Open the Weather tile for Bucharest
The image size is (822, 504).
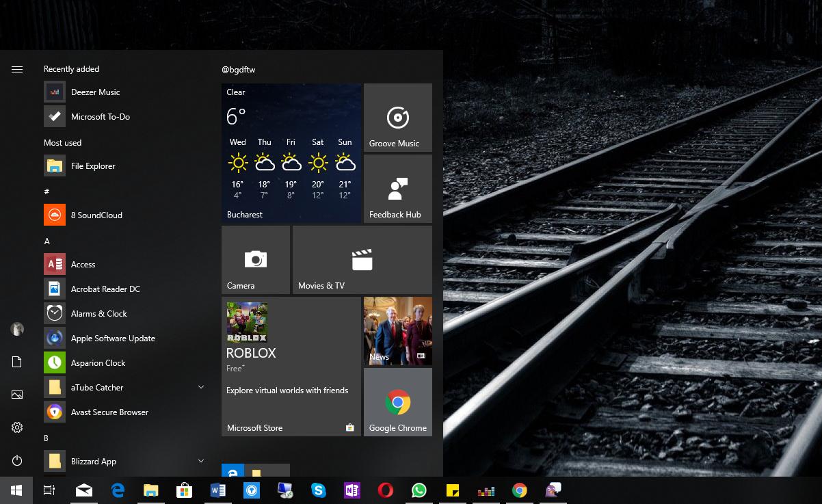[291, 153]
